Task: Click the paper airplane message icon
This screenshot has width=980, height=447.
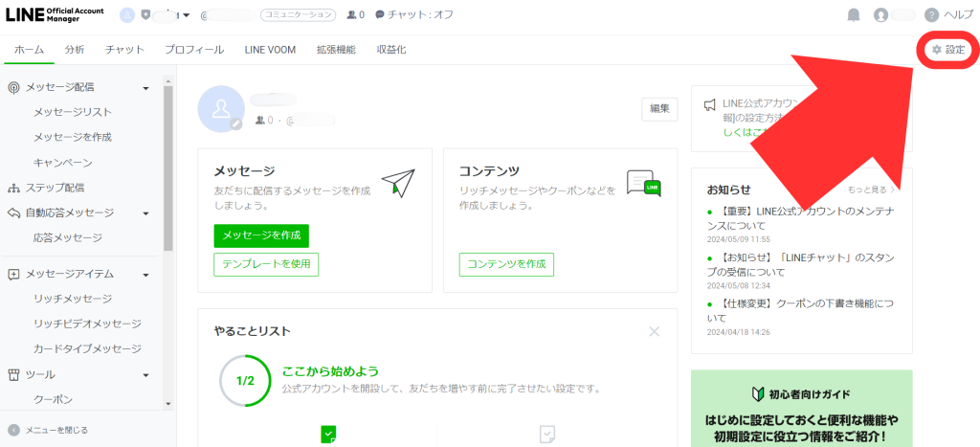Action: [398, 183]
